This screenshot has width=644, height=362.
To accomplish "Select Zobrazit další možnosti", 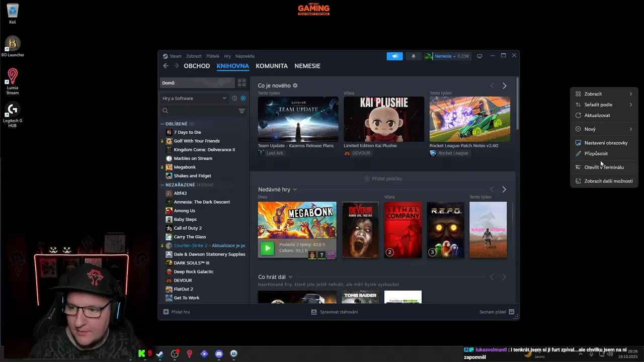I will coord(604,181).
